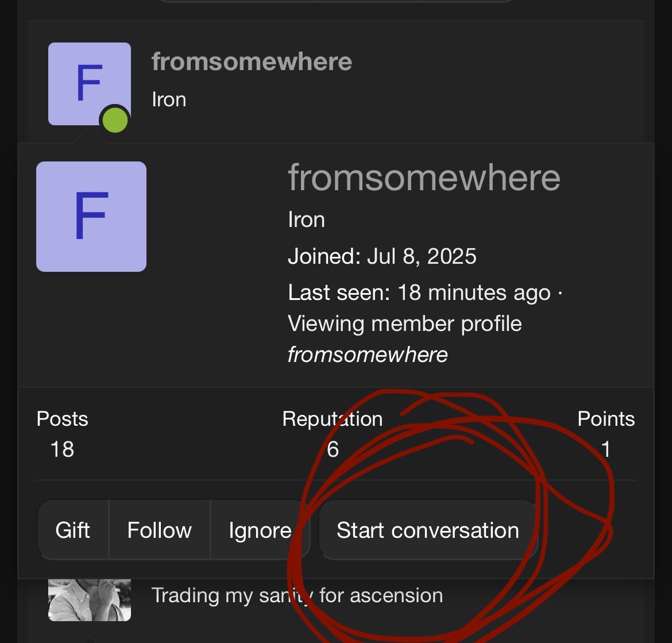
Task: Ignore this member using the Ignore button
Action: click(260, 530)
